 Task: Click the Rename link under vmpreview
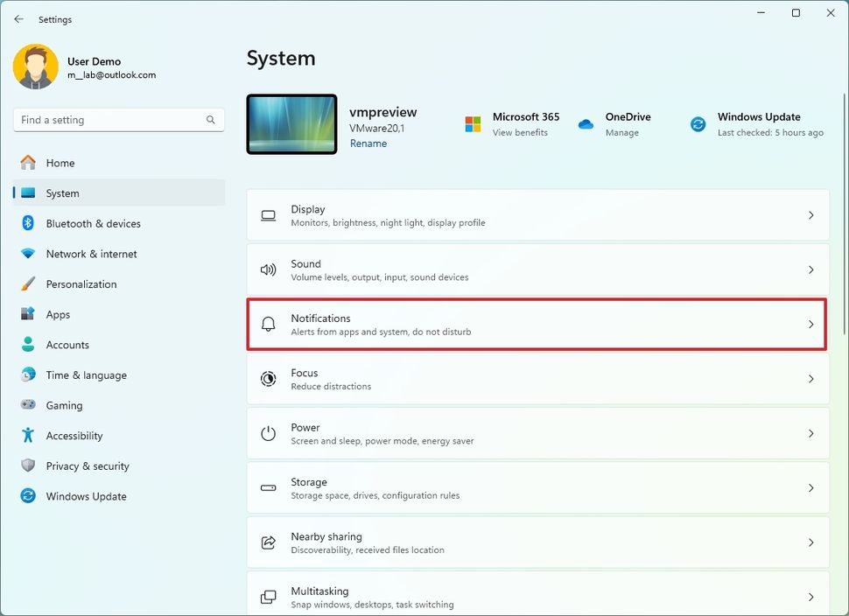[x=368, y=143]
